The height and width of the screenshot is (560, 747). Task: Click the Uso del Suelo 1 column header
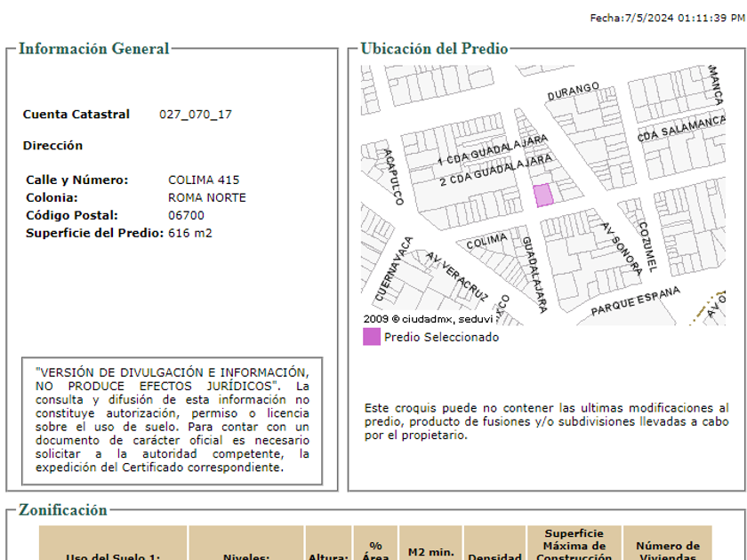113,556
